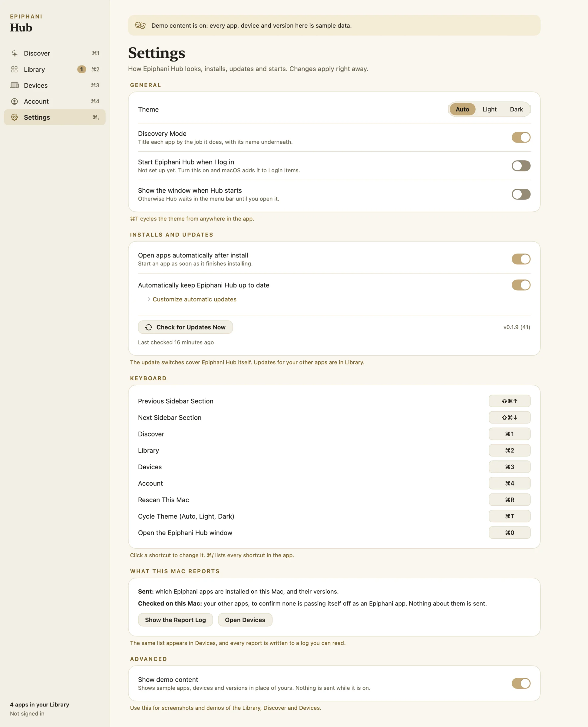Image resolution: width=588 pixels, height=727 pixels.
Task: Toggle Discovery Mode switch off
Action: 521,138
